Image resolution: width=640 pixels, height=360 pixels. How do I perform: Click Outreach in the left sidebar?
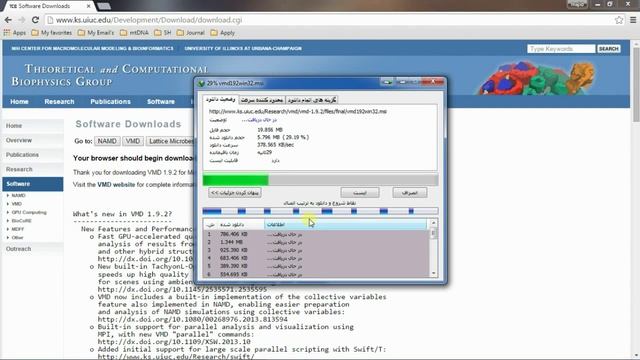(x=33, y=249)
